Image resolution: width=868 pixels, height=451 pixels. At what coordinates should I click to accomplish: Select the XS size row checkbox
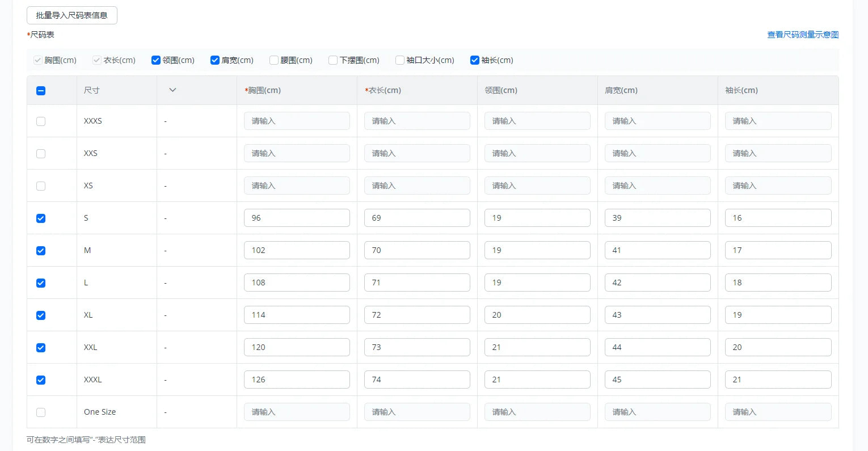pyautogui.click(x=41, y=186)
